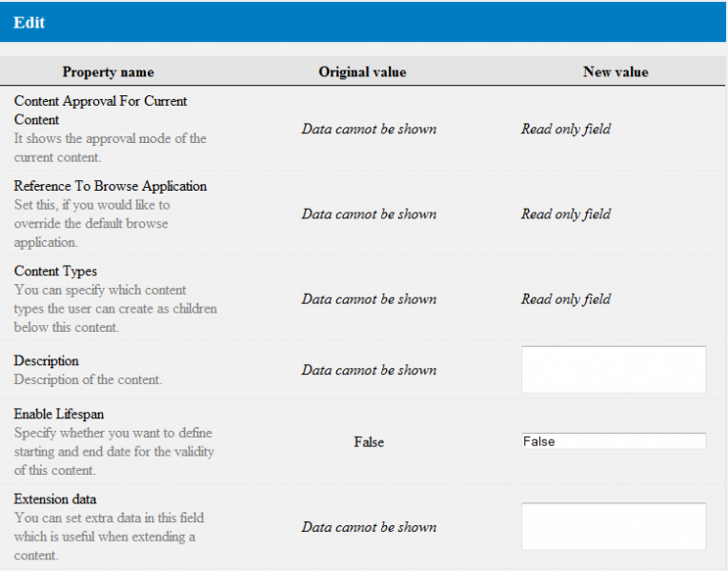Click the help text Description of the content

tap(88, 379)
